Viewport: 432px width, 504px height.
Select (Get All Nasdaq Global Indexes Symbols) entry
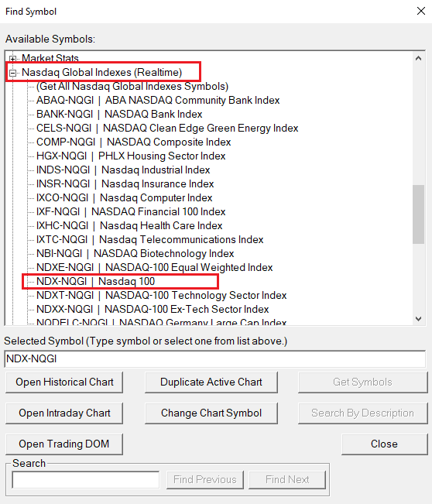[x=132, y=86]
